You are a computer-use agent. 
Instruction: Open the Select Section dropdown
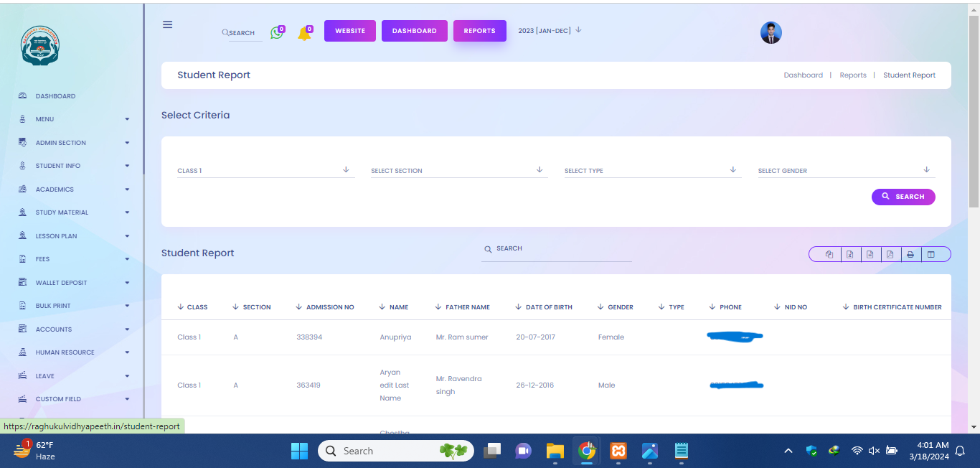tap(458, 171)
